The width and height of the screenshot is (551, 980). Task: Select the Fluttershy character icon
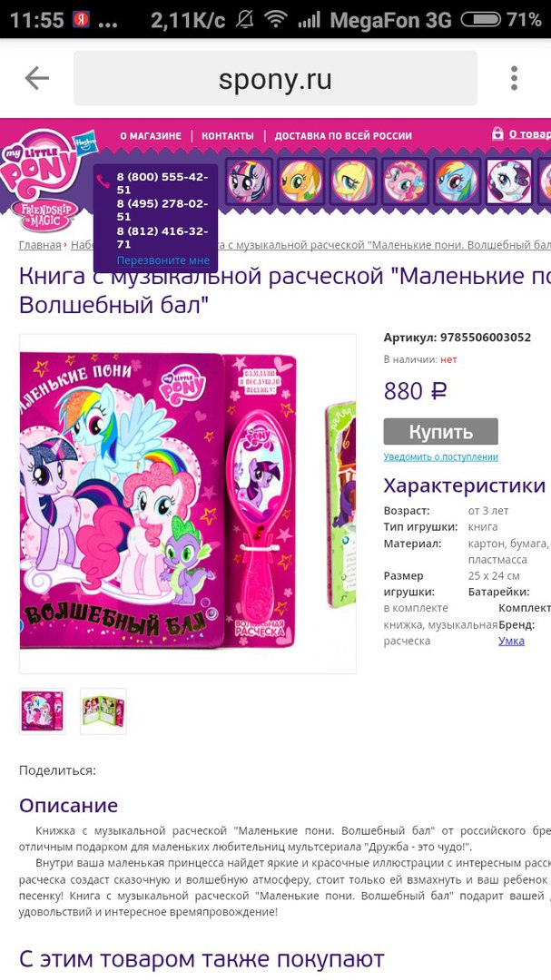coord(352,181)
